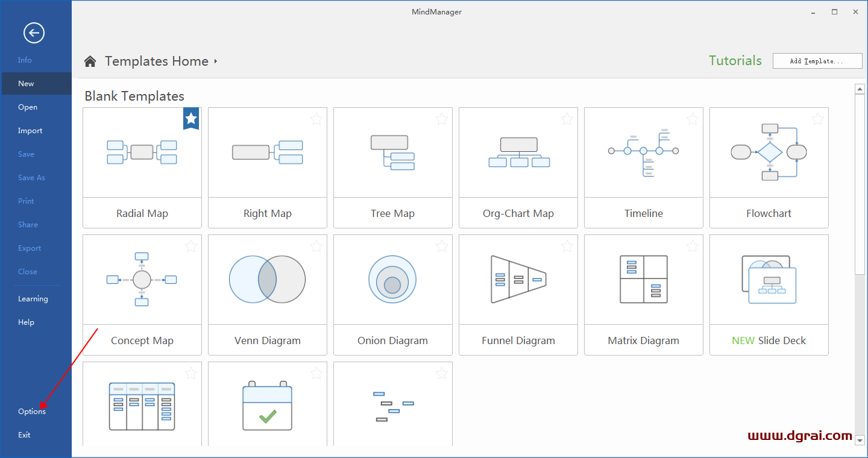The image size is (868, 458).
Task: Choose the Slide Deck template icon
Action: (769, 280)
